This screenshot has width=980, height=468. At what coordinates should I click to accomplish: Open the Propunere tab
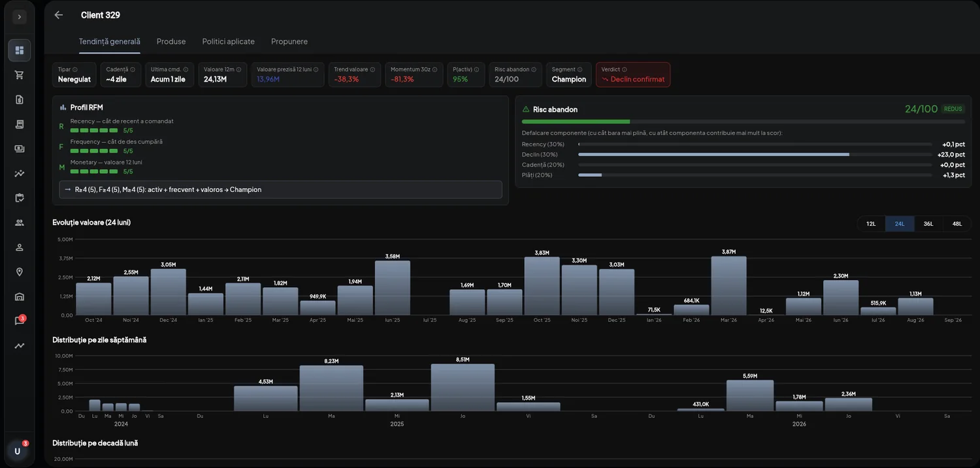pos(289,41)
